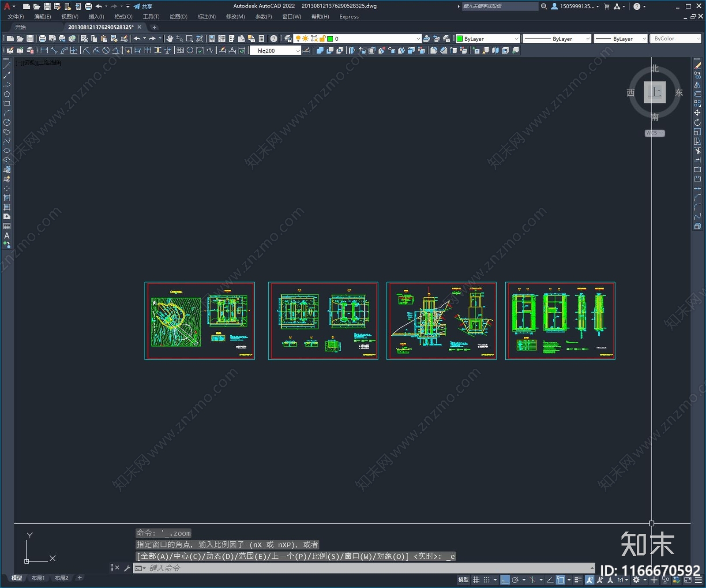Select the Move tool on modify toolbar
706x588 pixels.
point(697,113)
